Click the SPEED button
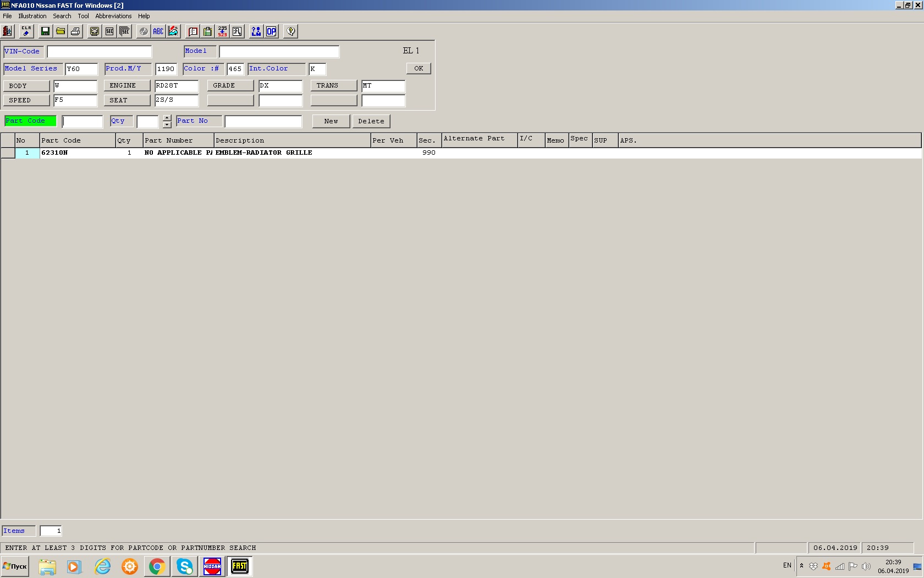This screenshot has width=924, height=578. tap(26, 100)
